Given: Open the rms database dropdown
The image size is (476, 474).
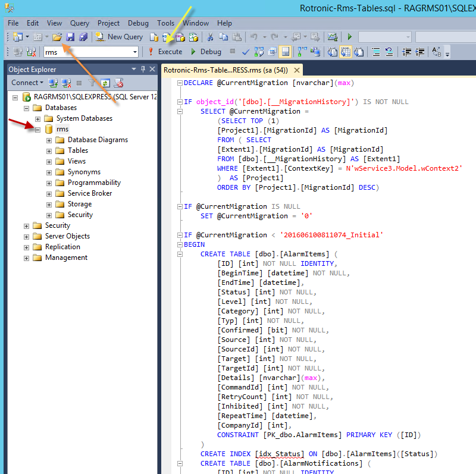Looking at the screenshot, I should (x=135, y=52).
